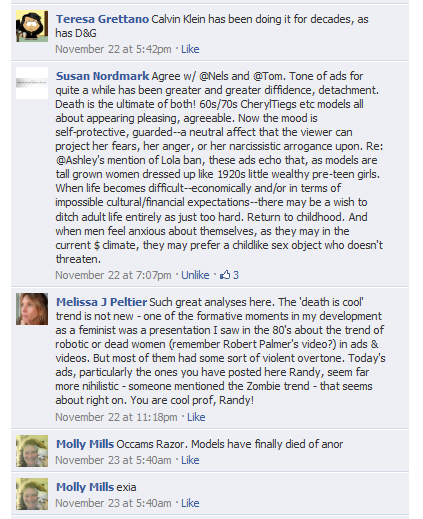Click the thumbs-up icon showing 3 likes
Screen dimensions: 423x519
click(x=225, y=275)
